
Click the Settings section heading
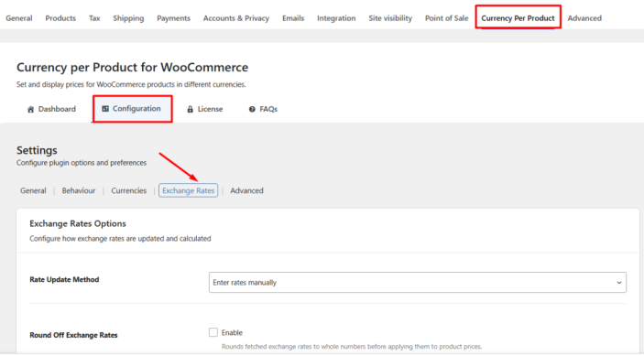click(37, 150)
